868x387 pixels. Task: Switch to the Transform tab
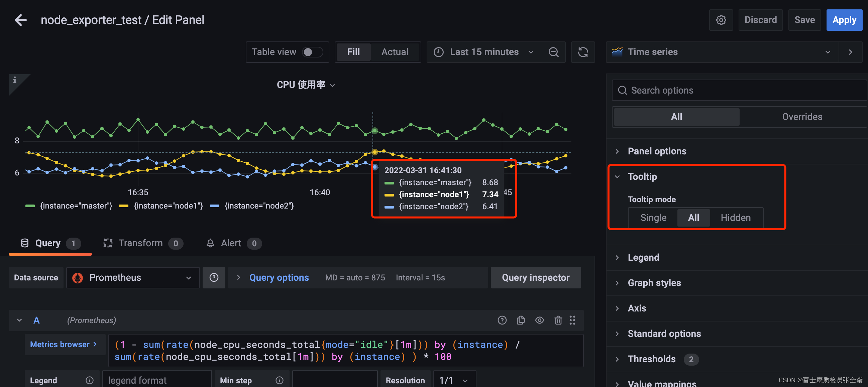(140, 243)
